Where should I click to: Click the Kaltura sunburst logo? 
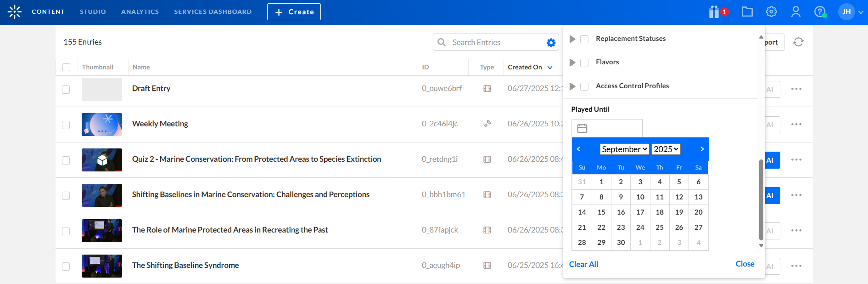(15, 12)
